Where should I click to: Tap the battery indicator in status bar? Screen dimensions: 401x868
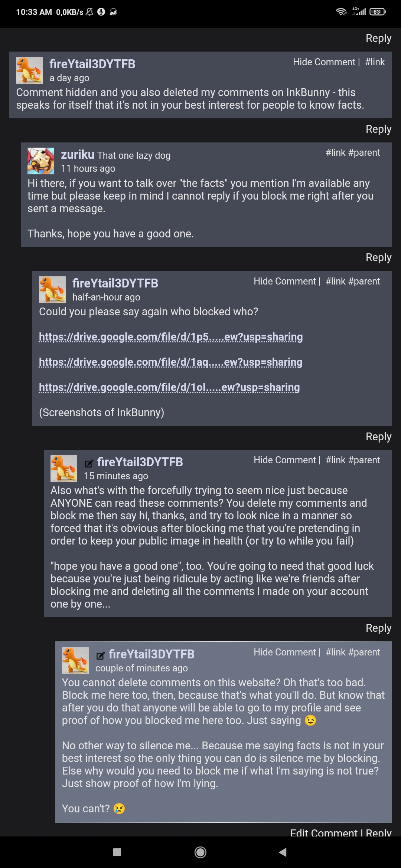click(x=377, y=12)
